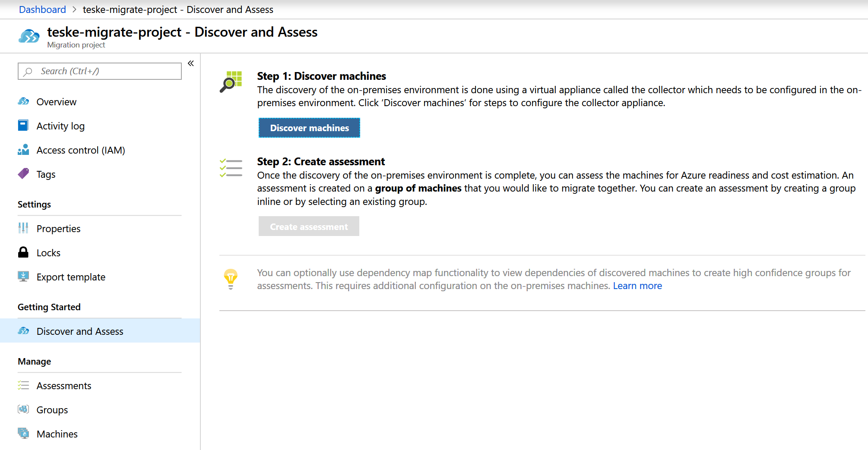Image resolution: width=868 pixels, height=450 pixels.
Task: Click the Properties bars icon
Action: (23, 228)
